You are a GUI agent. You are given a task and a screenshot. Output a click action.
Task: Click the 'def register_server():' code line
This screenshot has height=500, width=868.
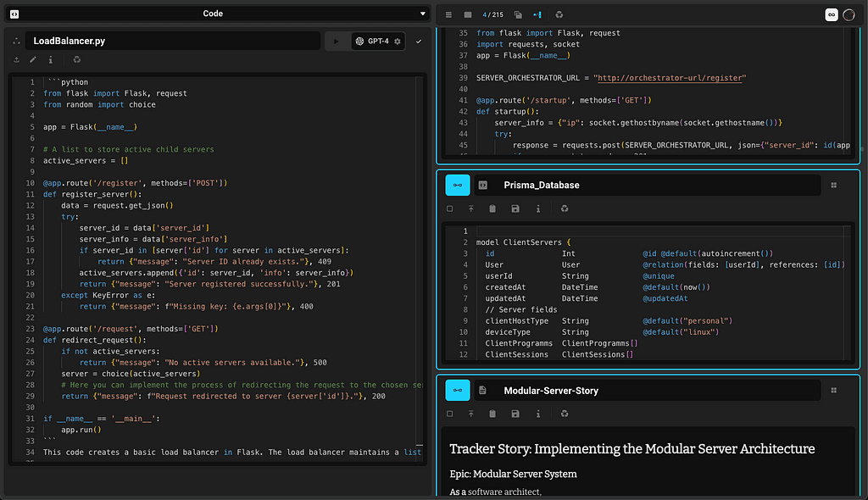[x=92, y=194]
